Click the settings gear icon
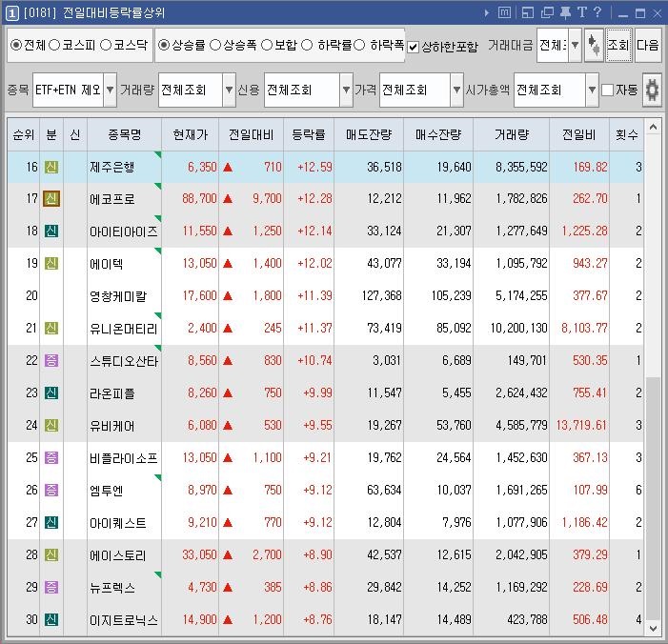 pyautogui.click(x=652, y=90)
